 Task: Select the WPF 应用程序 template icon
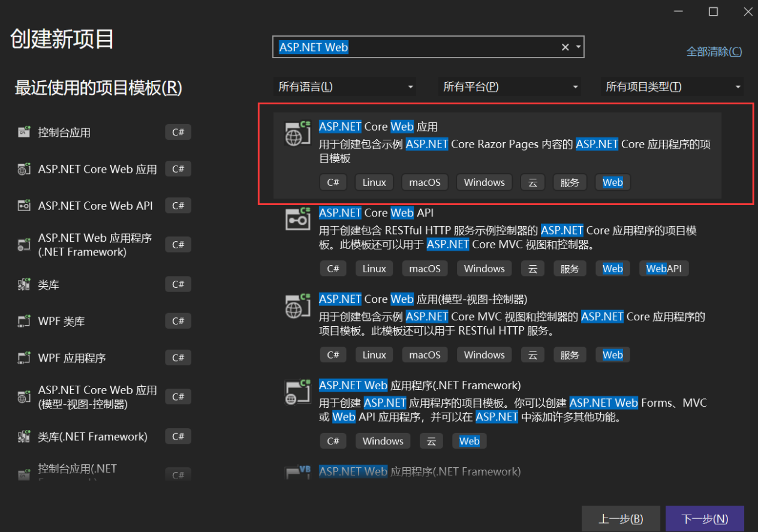click(24, 357)
